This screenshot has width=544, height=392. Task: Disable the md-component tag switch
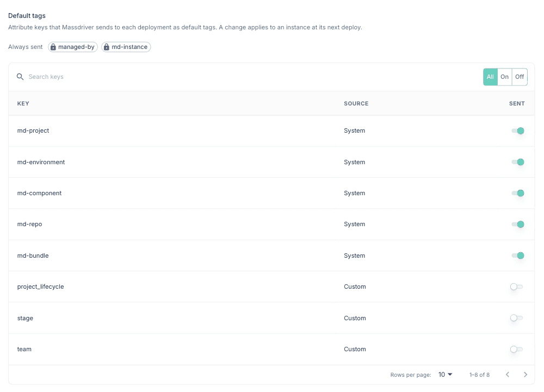(x=518, y=193)
